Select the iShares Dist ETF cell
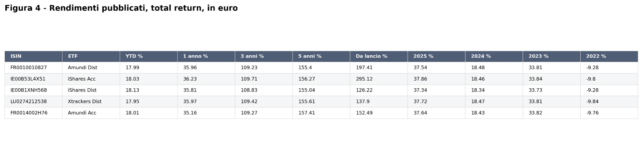644x159 pixels. click(x=91, y=90)
